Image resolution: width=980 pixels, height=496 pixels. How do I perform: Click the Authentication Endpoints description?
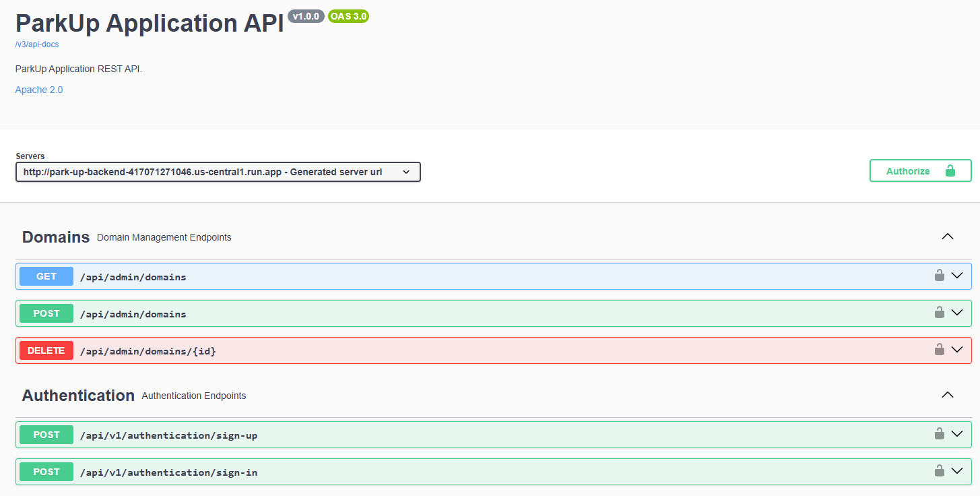click(194, 396)
